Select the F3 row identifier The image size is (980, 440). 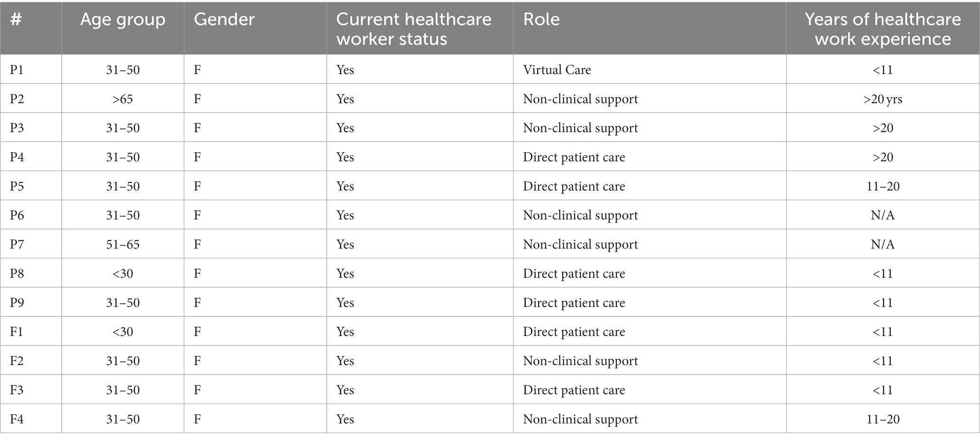17,390
